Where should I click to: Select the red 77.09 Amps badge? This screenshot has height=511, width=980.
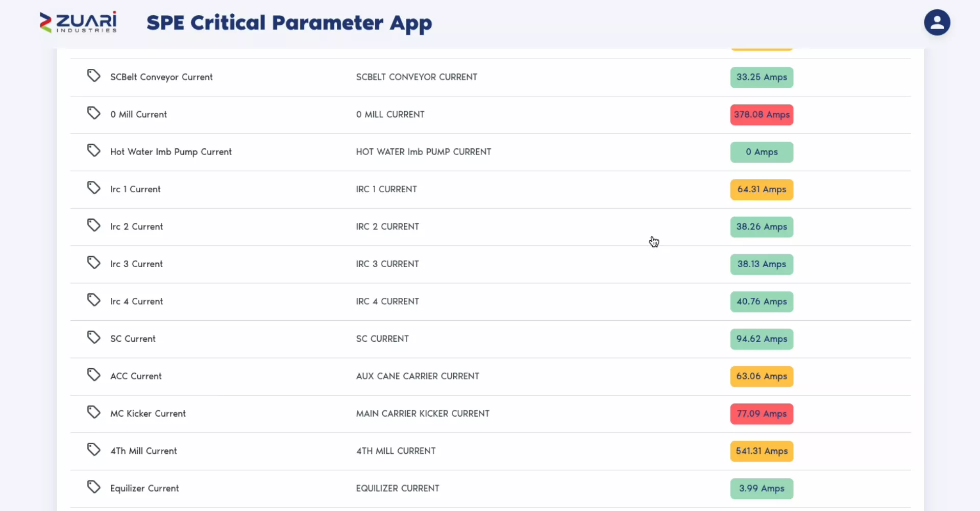pos(762,414)
